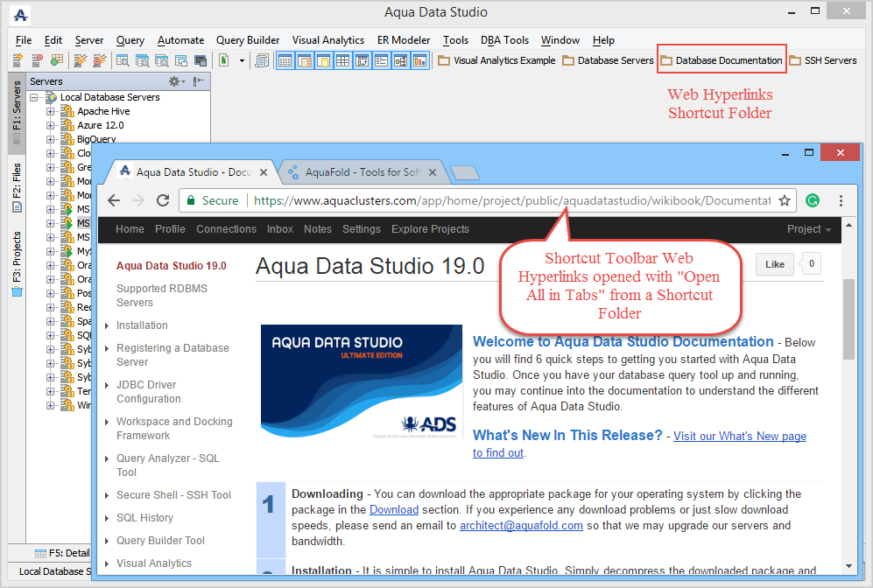This screenshot has height=588, width=873.
Task: Open a new browser tab
Action: click(465, 173)
